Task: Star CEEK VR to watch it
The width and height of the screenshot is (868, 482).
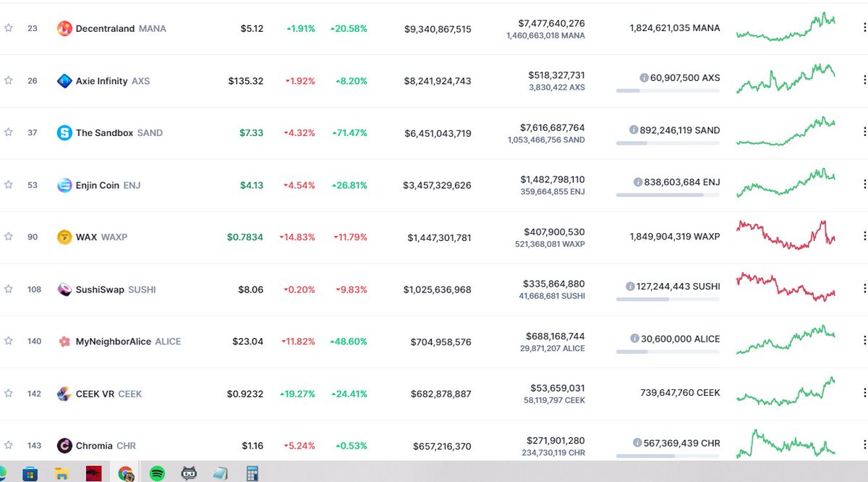Action: pyautogui.click(x=9, y=393)
